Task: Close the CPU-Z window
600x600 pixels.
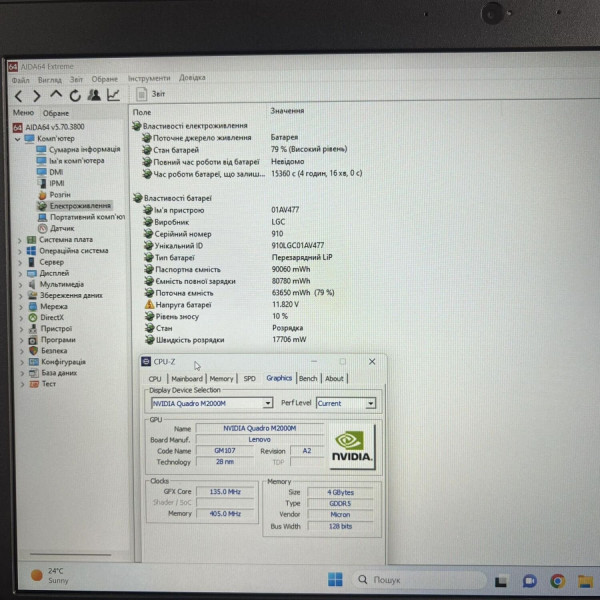Action: [372, 362]
